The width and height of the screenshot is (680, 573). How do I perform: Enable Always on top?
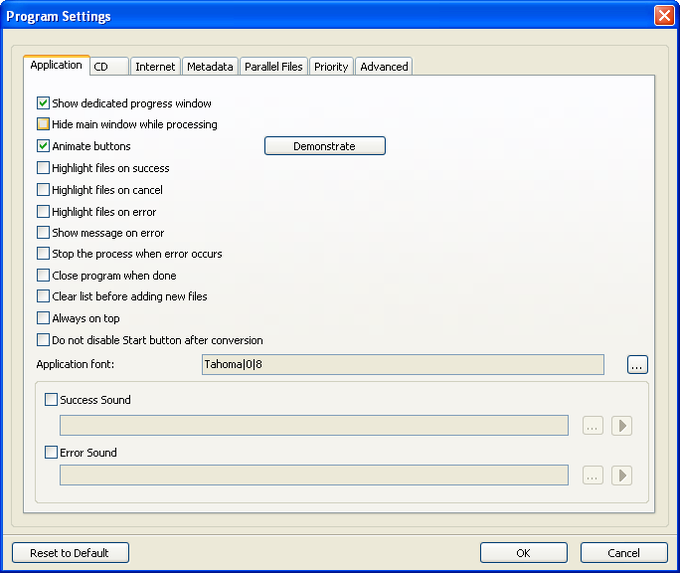[x=43, y=318]
